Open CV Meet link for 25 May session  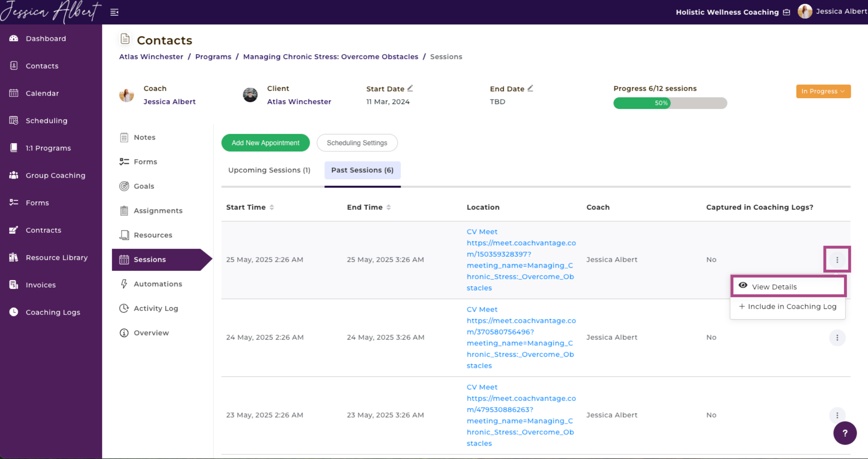pyautogui.click(x=521, y=260)
